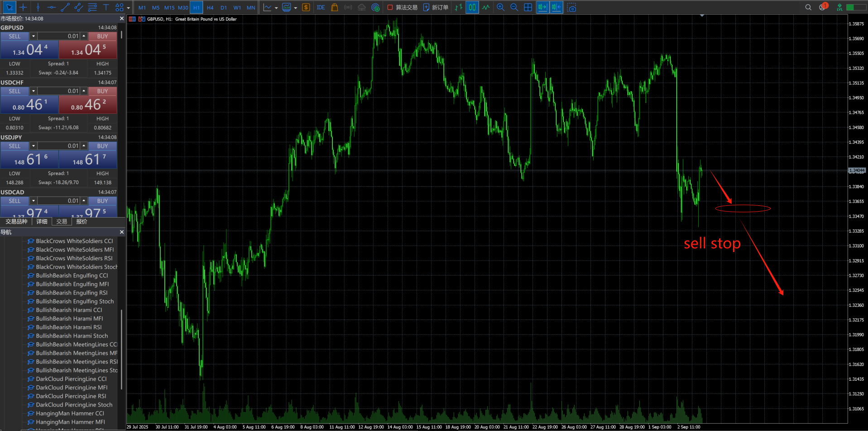Click the dollar sign trading icon

[306, 7]
